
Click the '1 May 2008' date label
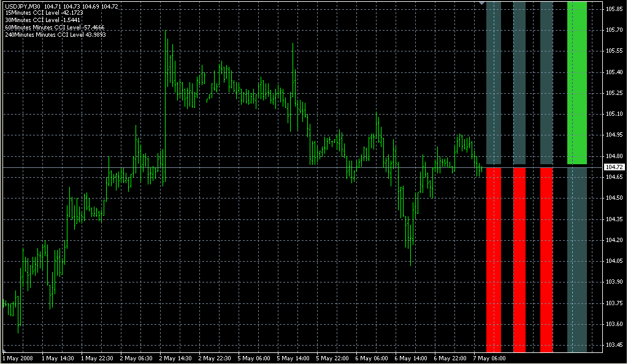tap(18, 358)
